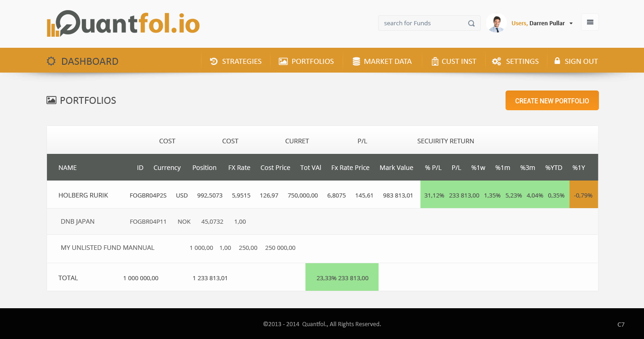The width and height of the screenshot is (644, 339).
Task: Click the Cust Inst building icon
Action: coord(435,61)
